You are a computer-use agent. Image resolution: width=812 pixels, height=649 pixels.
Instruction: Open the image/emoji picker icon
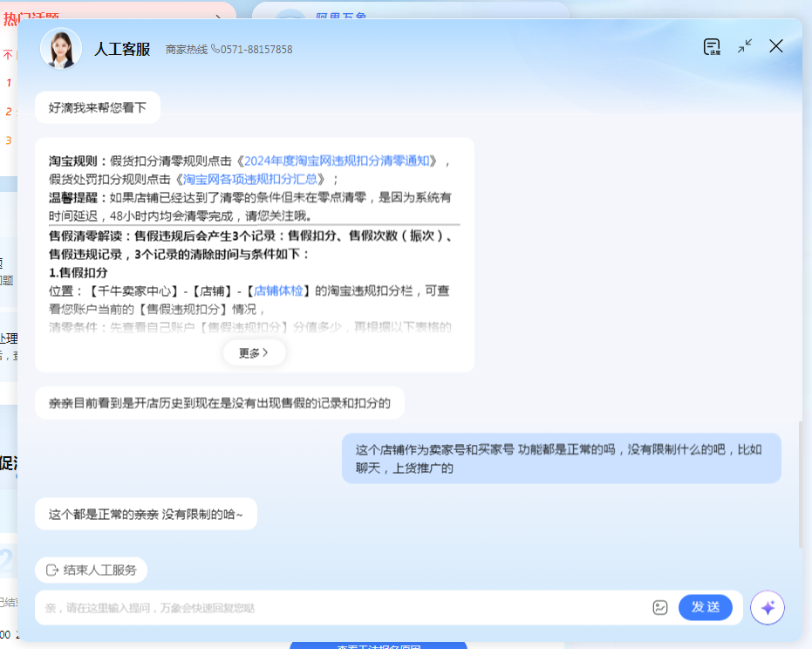(x=659, y=607)
